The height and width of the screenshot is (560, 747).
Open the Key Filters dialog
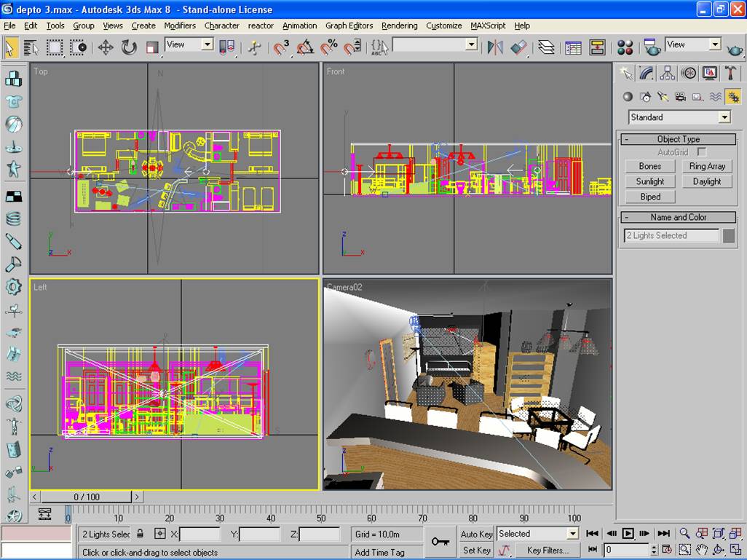(548, 550)
